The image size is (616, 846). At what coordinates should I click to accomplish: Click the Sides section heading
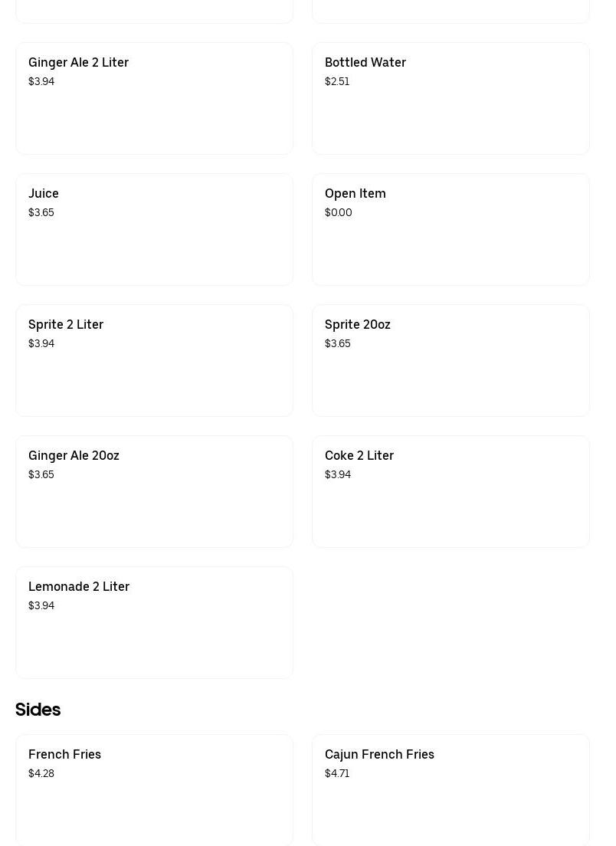point(38,710)
